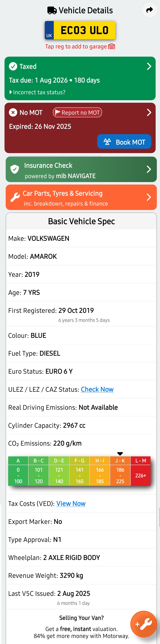Open Insurance Check with its chevron
Screen dimensions: 160x644
point(149,169)
